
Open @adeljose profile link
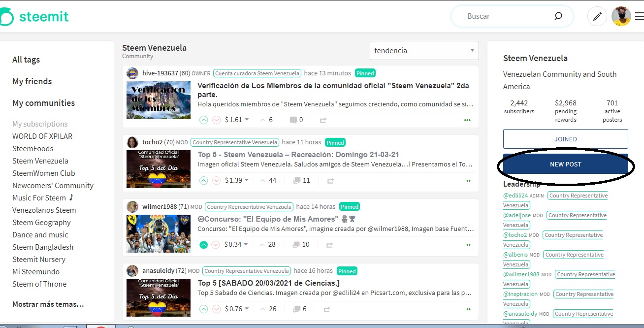[517, 215]
